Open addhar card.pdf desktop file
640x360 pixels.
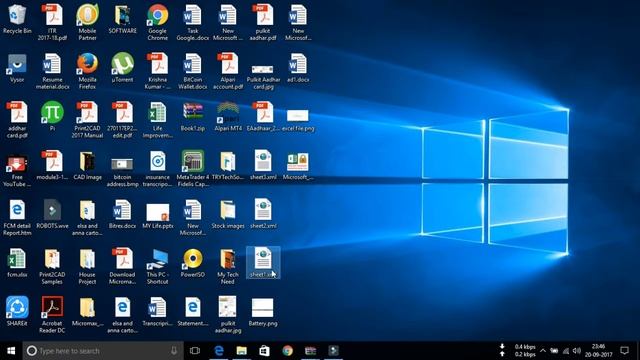click(17, 120)
